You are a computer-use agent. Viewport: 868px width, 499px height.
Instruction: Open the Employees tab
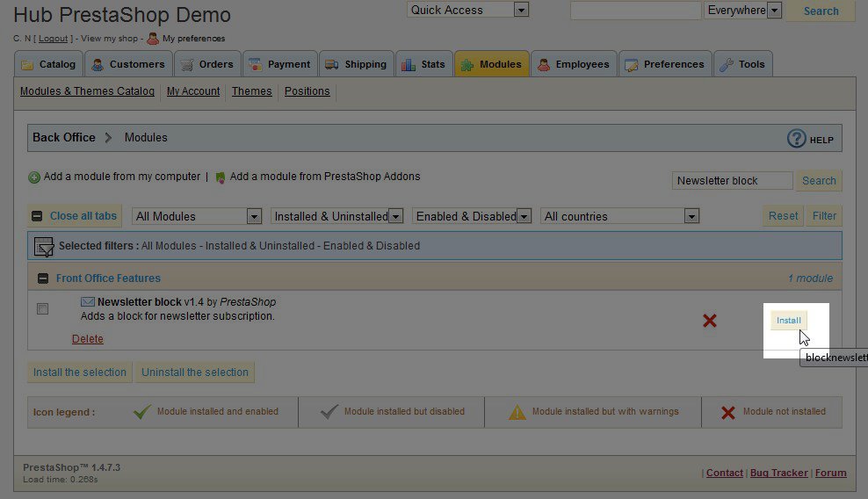pyautogui.click(x=573, y=64)
